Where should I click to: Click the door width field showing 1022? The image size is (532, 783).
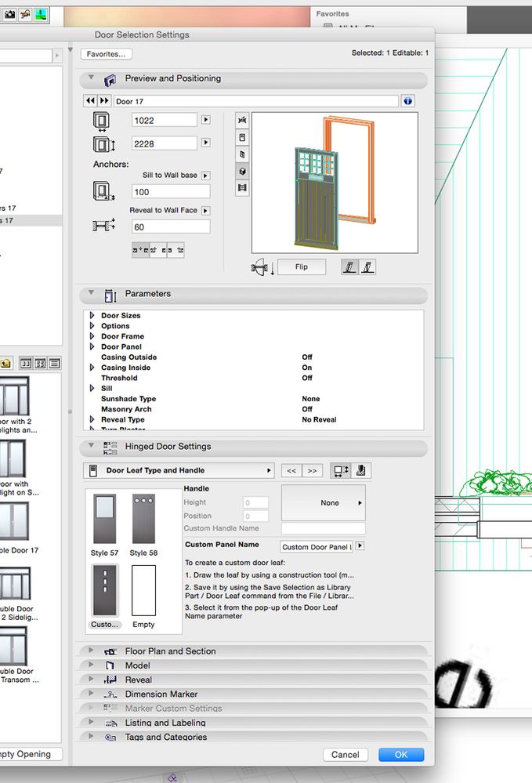(x=165, y=120)
